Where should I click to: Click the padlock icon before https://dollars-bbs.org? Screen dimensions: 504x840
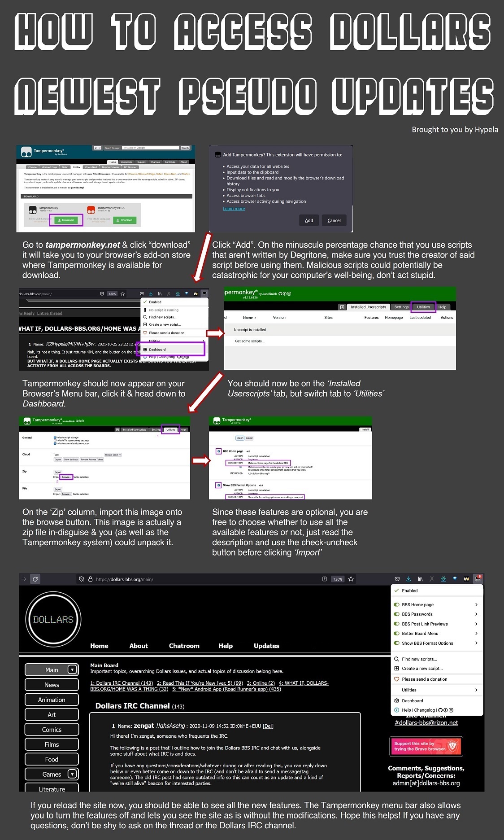point(90,579)
